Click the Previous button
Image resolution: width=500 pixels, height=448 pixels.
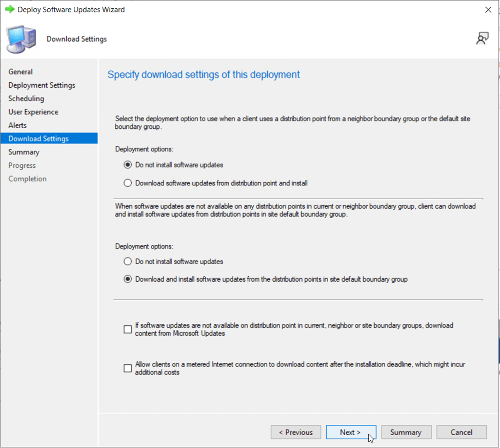point(295,432)
